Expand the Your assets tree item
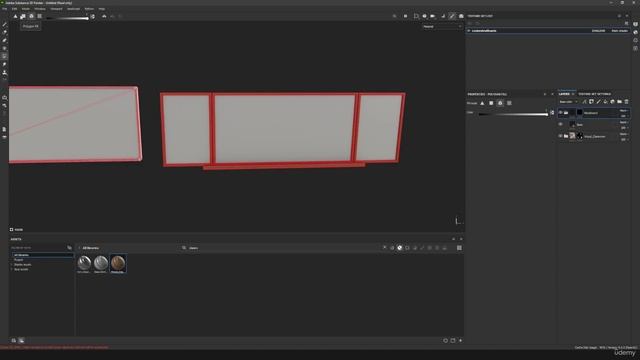The width and height of the screenshot is (640, 360). [x=12, y=269]
